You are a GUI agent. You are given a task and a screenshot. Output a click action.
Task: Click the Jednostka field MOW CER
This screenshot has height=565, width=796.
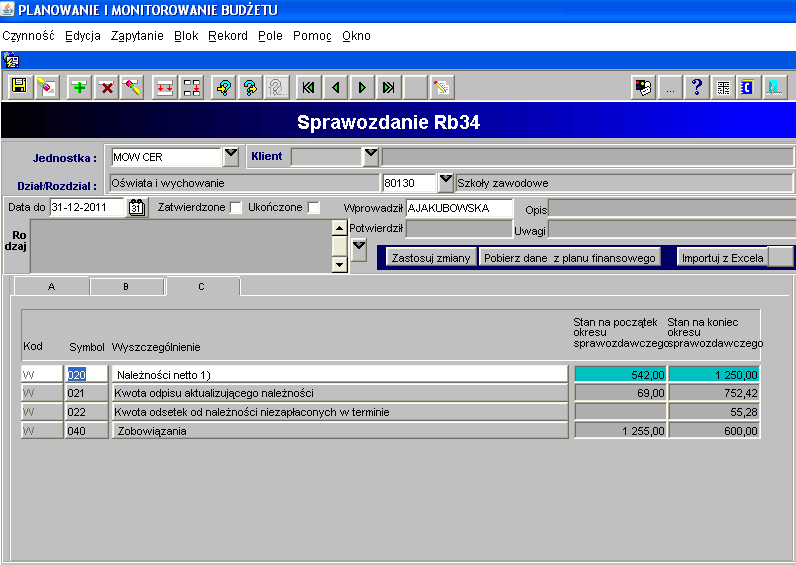(167, 157)
